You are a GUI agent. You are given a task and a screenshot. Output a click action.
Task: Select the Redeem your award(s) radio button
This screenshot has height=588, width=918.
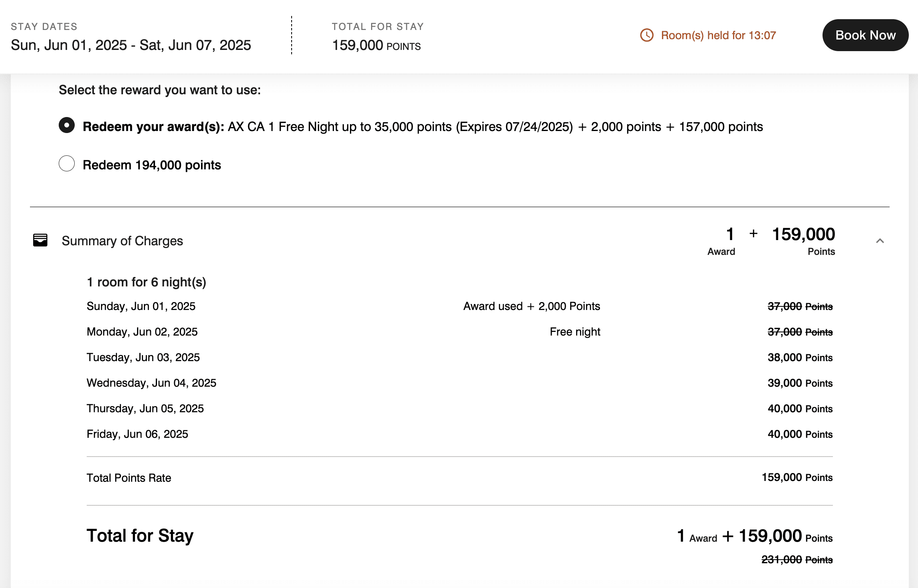[67, 125]
